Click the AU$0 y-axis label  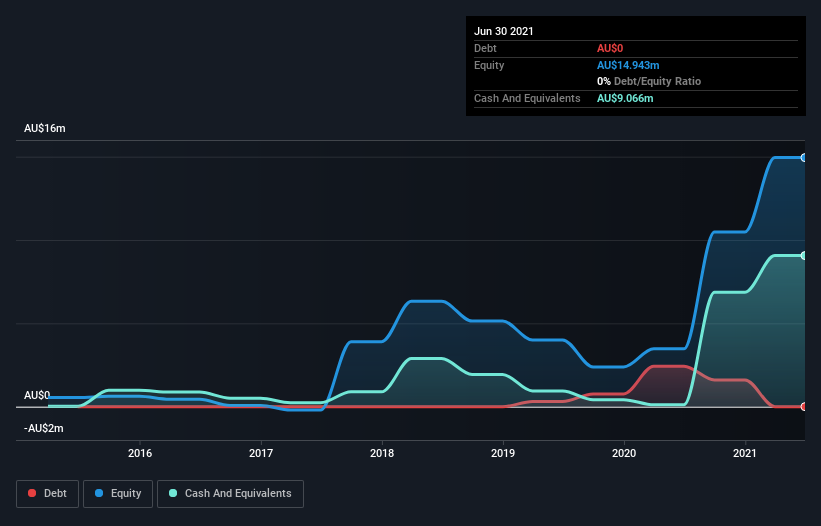(37, 395)
